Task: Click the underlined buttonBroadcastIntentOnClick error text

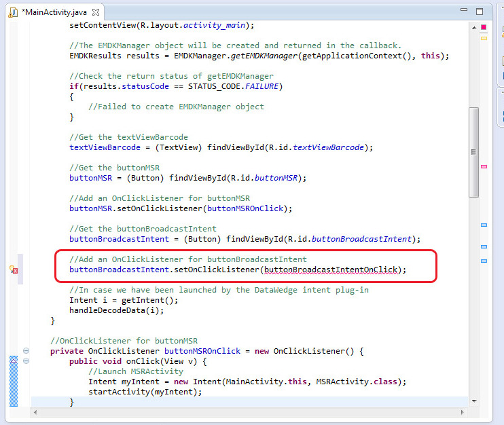Action: pyautogui.click(x=331, y=270)
